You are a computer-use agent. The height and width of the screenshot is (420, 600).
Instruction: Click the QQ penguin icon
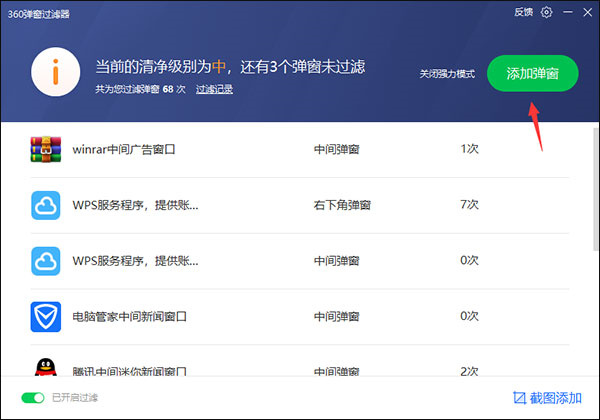[x=46, y=367]
